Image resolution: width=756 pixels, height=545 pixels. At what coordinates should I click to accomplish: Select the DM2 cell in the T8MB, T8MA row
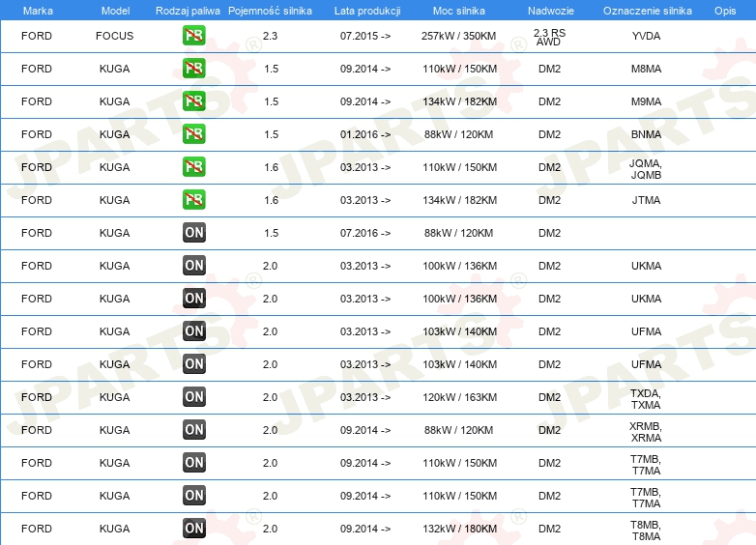click(x=550, y=529)
